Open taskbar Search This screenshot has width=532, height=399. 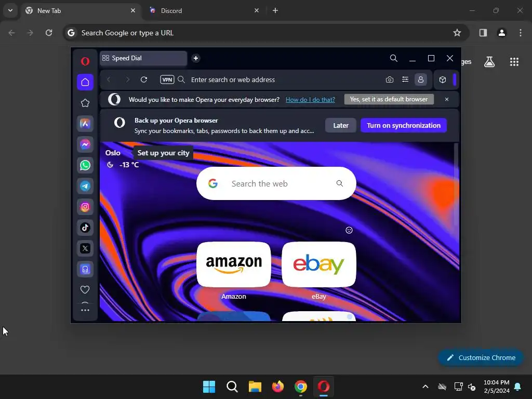pyautogui.click(x=232, y=387)
